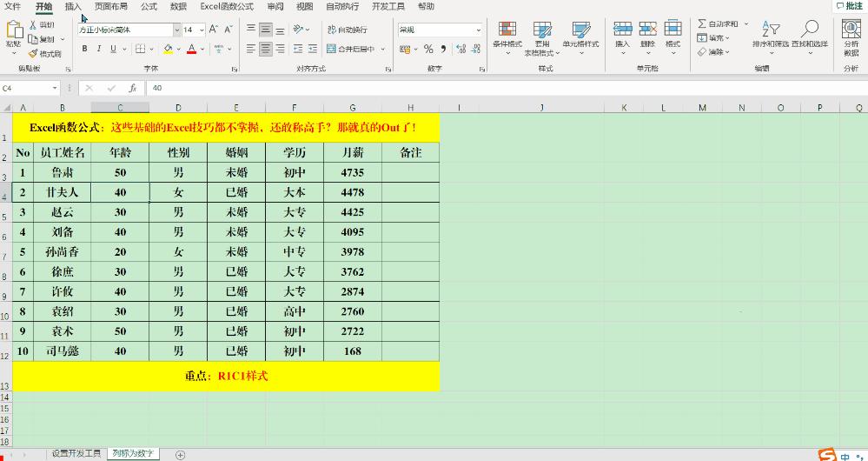Open the font name dropdown 方正小标宋简体

pyautogui.click(x=177, y=30)
